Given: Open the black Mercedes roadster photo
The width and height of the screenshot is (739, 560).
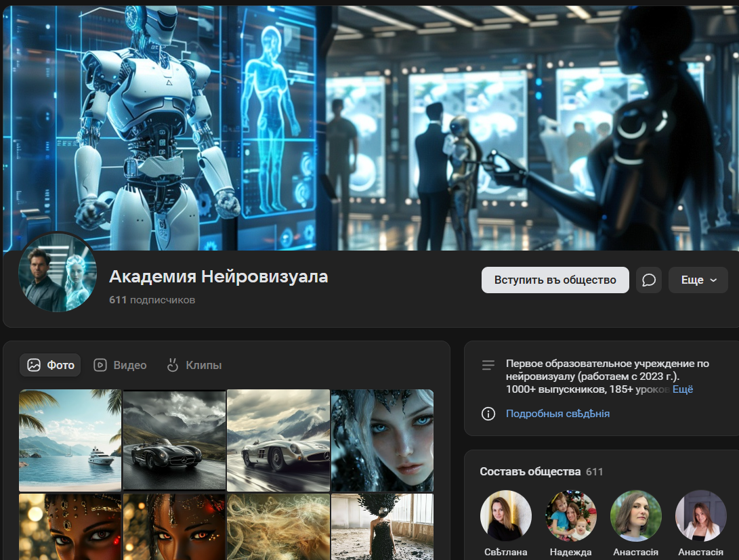Looking at the screenshot, I should click(173, 440).
